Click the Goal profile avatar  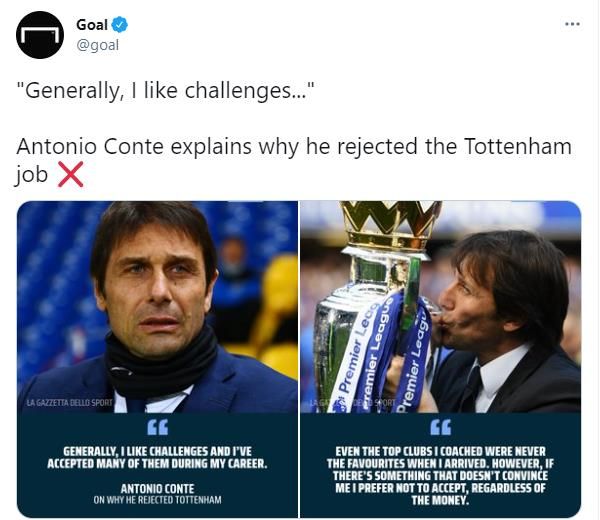[x=40, y=35]
